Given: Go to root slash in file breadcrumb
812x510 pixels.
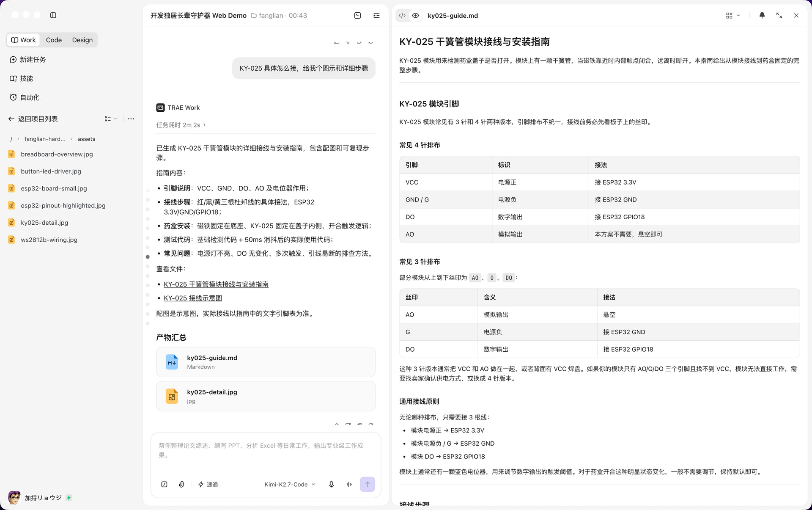Looking at the screenshot, I should 11,139.
